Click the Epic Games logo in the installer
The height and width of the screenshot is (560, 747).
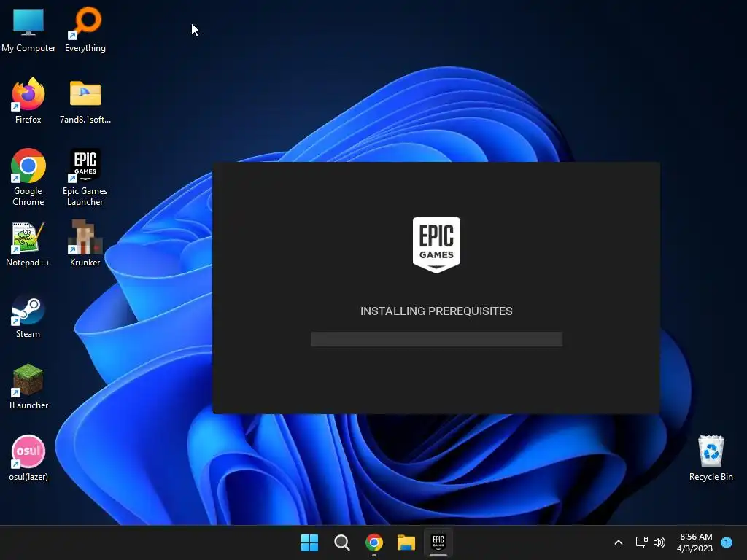[x=436, y=245]
